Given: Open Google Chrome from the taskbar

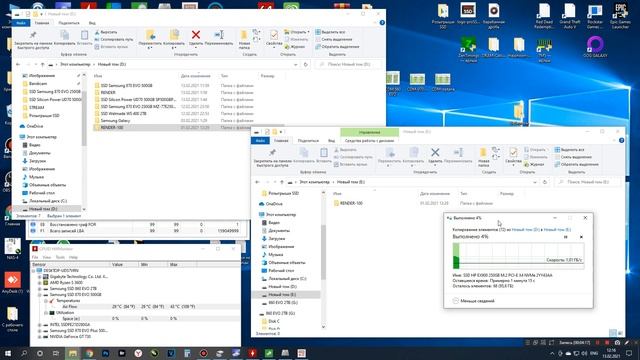Looking at the screenshot, I should coord(89,353).
